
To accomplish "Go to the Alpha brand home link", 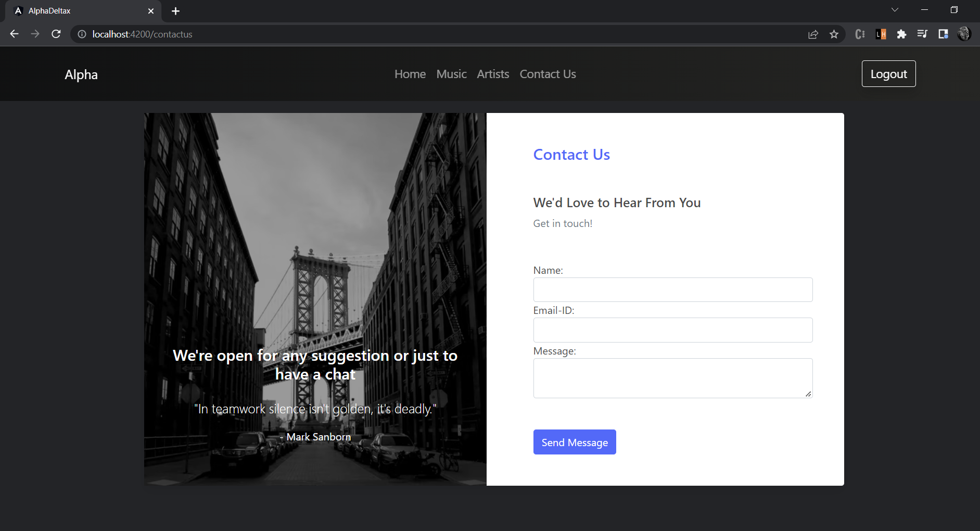I will coord(81,74).
